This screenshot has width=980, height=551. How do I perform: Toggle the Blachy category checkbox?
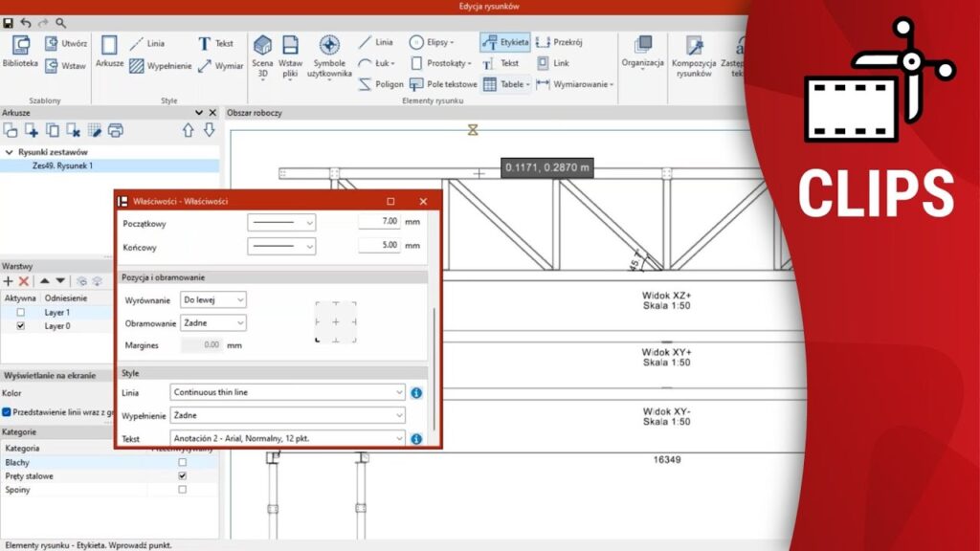pos(183,462)
